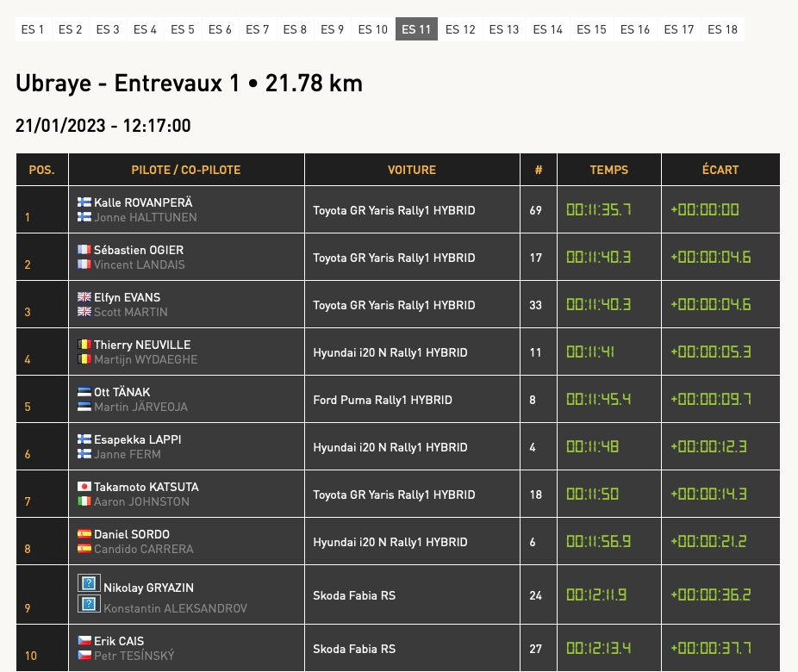Switch to the ES 10 tab
The width and height of the screenshot is (798, 672).
373,29
